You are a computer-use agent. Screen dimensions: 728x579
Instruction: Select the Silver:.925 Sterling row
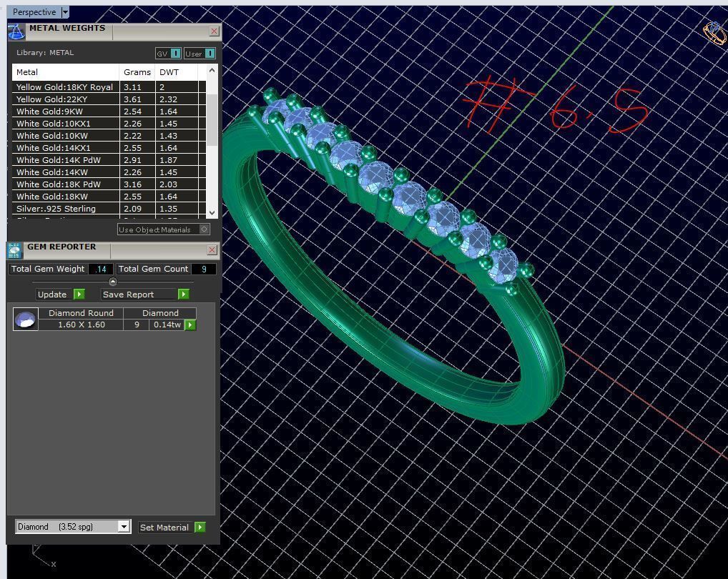[x=109, y=208]
